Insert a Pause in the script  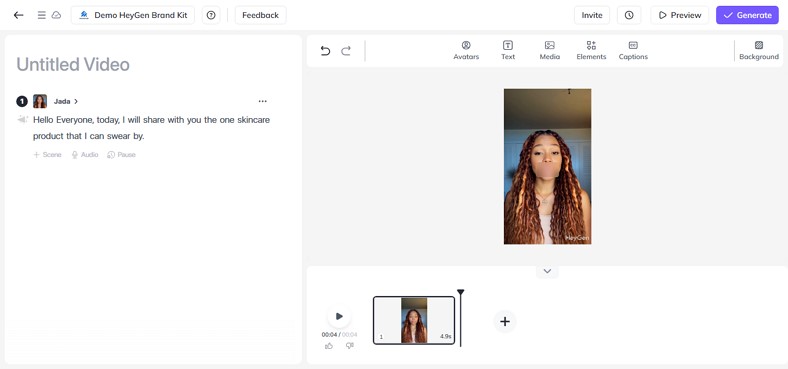point(121,155)
